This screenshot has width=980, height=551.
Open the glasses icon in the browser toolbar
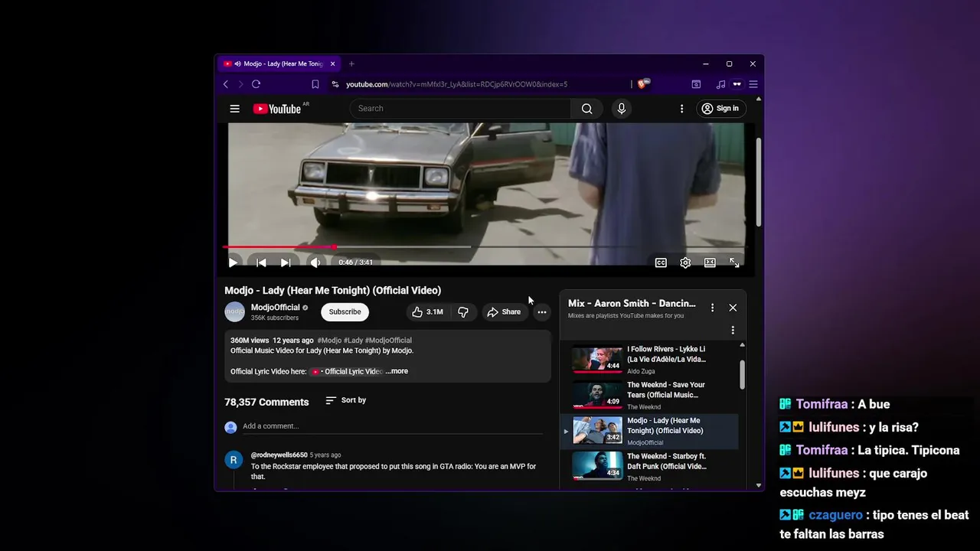tap(737, 84)
